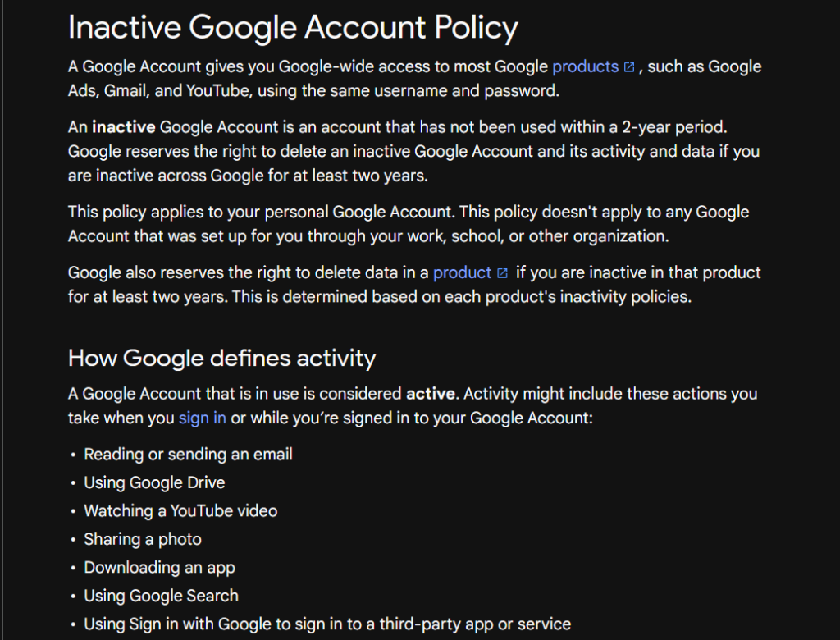Viewport: 840px width, 640px height.
Task: Click 'Using Google Search' list item
Action: [162, 596]
